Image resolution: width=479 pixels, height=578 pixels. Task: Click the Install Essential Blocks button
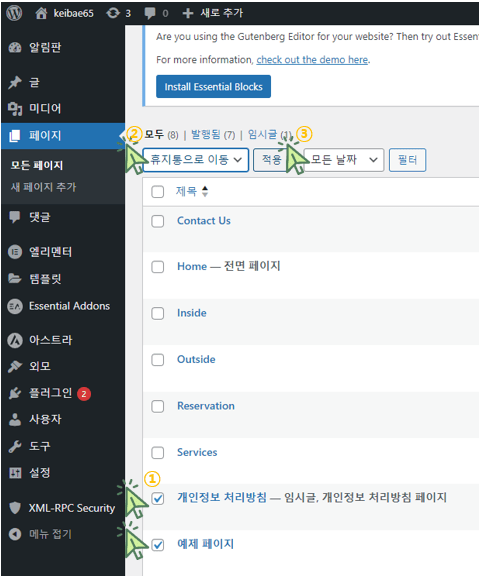tap(213, 87)
